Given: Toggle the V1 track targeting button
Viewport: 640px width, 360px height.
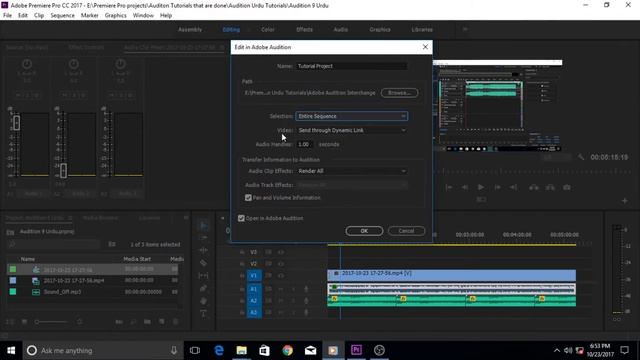Looking at the screenshot, I should [x=254, y=276].
